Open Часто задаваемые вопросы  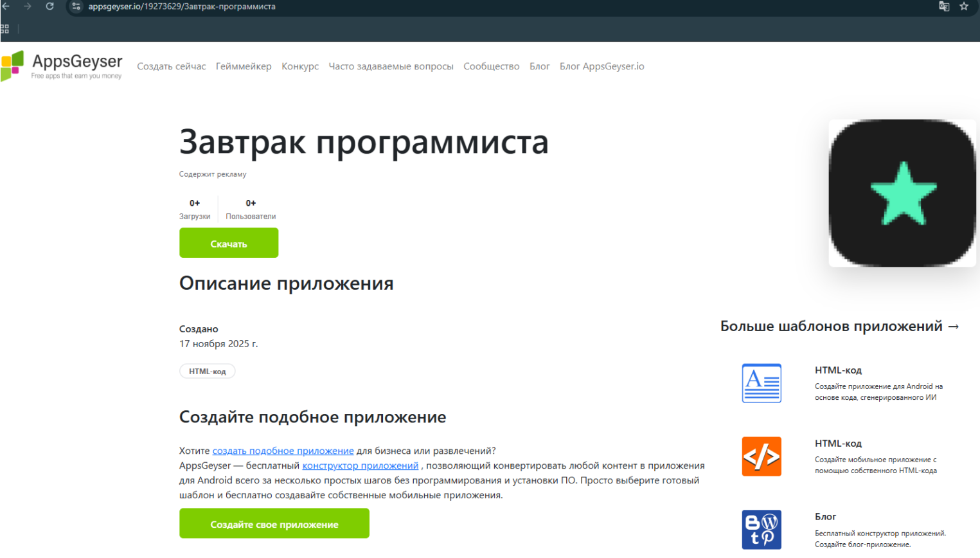point(391,66)
